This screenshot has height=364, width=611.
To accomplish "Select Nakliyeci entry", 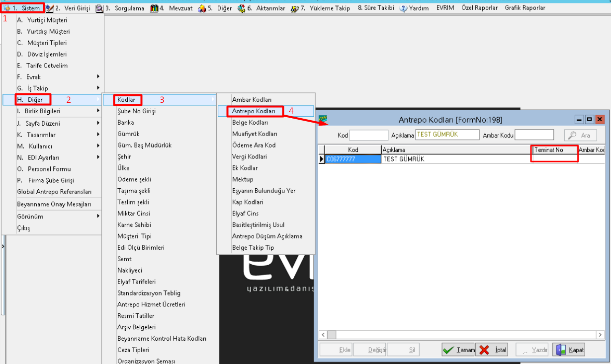I will pos(160,270).
